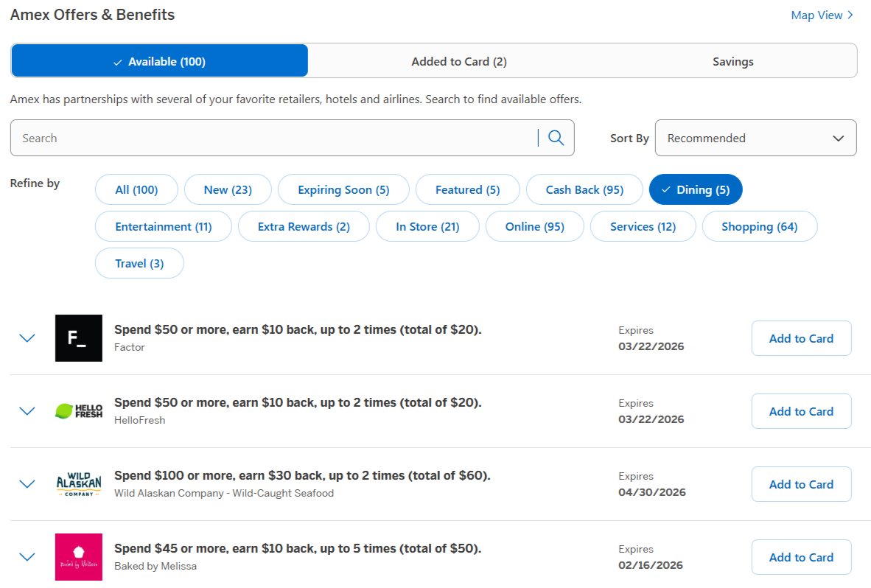The width and height of the screenshot is (871, 588).
Task: Open the Savings tab
Action: [732, 61]
